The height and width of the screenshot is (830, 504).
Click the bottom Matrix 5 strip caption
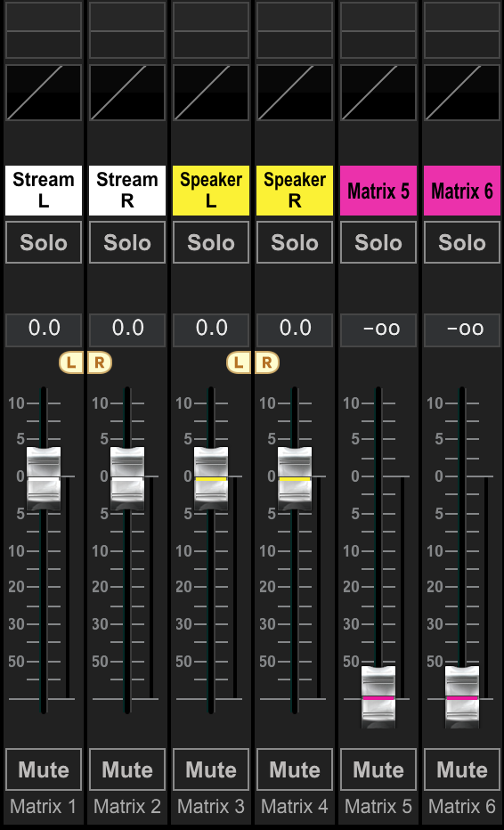click(x=378, y=807)
